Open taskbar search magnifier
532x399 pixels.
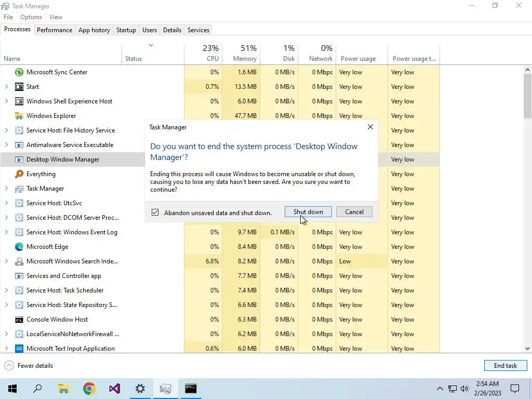37,389
